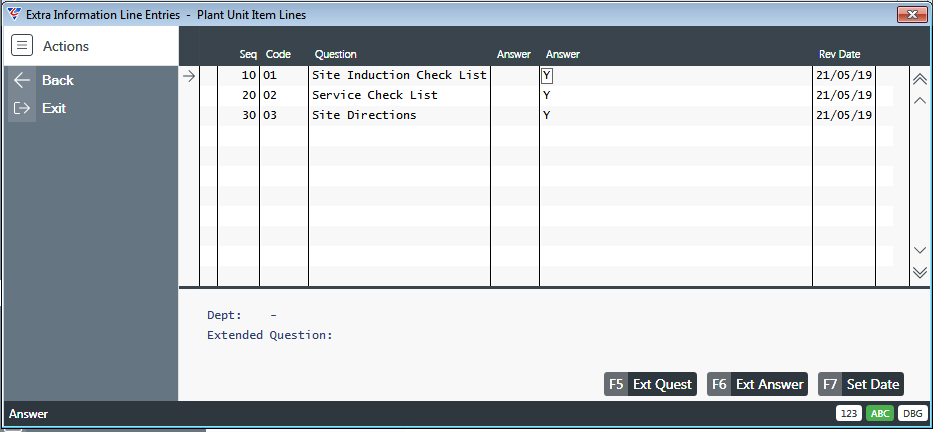Move down one row with single down chevron
The height and width of the screenshot is (432, 936).
[x=920, y=250]
